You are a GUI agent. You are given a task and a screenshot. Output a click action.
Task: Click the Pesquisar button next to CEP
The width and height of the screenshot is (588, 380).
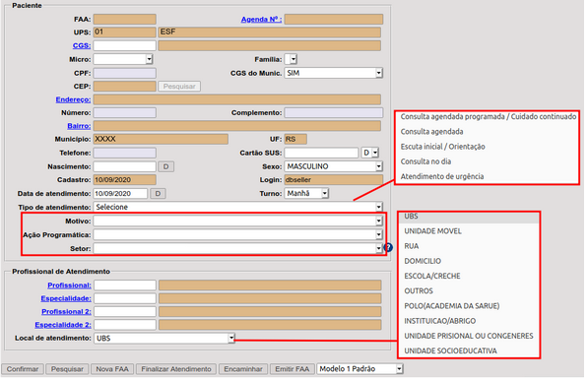[x=179, y=87]
